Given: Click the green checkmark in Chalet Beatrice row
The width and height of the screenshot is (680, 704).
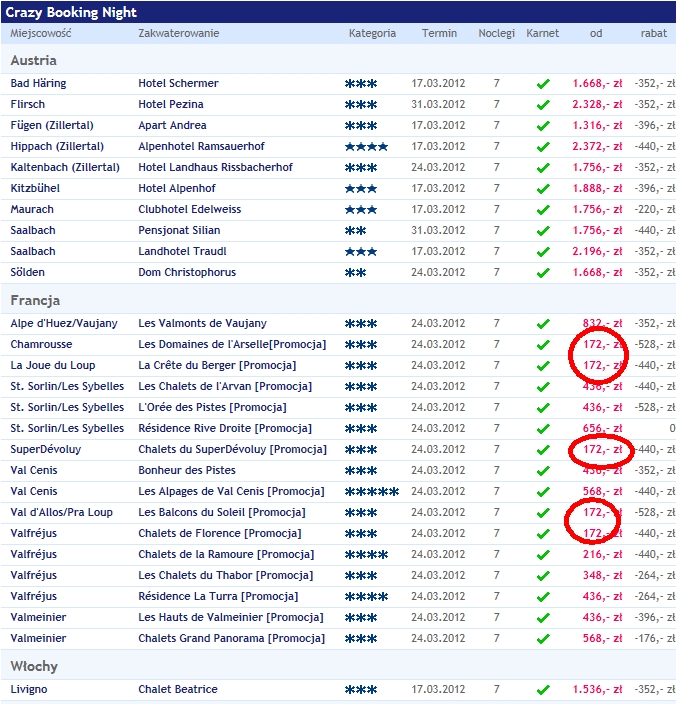Looking at the screenshot, I should click(543, 690).
